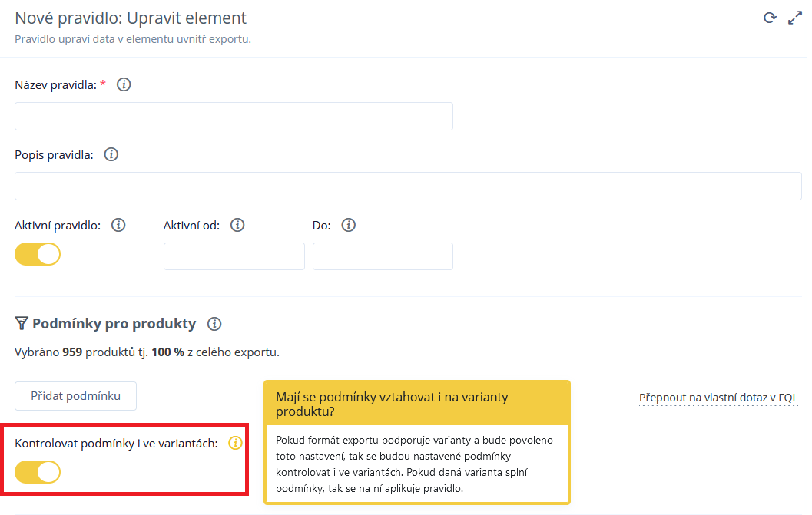This screenshot has height=515, width=812.
Task: Open info icon next to Název pravidla
Action: (124, 84)
